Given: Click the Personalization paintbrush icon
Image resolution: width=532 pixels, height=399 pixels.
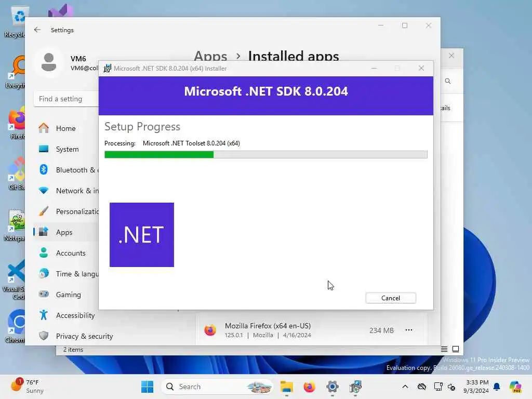Looking at the screenshot, I should tap(44, 211).
